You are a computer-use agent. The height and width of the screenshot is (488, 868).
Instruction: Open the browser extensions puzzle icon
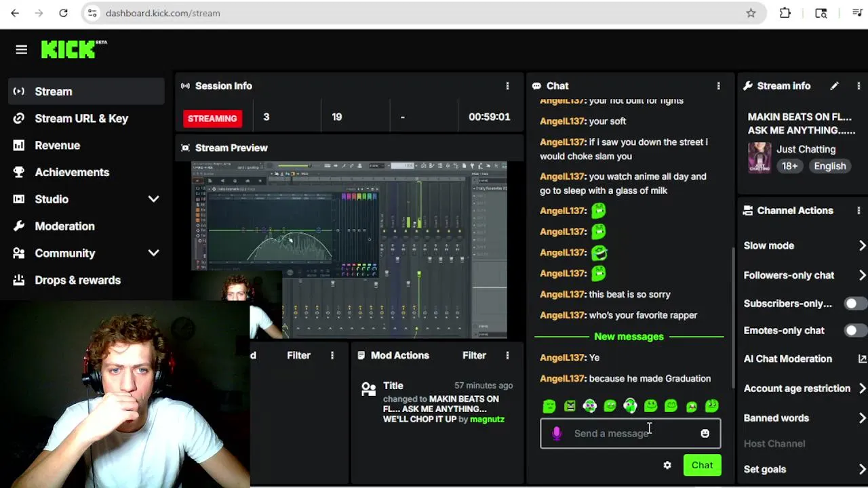[785, 13]
